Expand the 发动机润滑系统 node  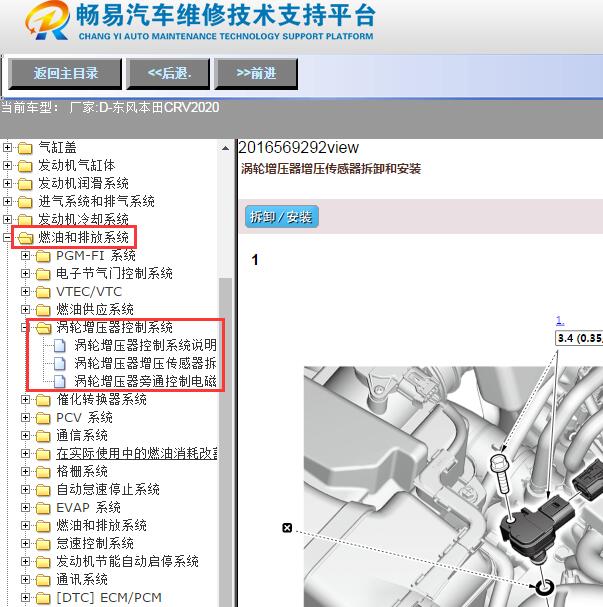coord(7,183)
